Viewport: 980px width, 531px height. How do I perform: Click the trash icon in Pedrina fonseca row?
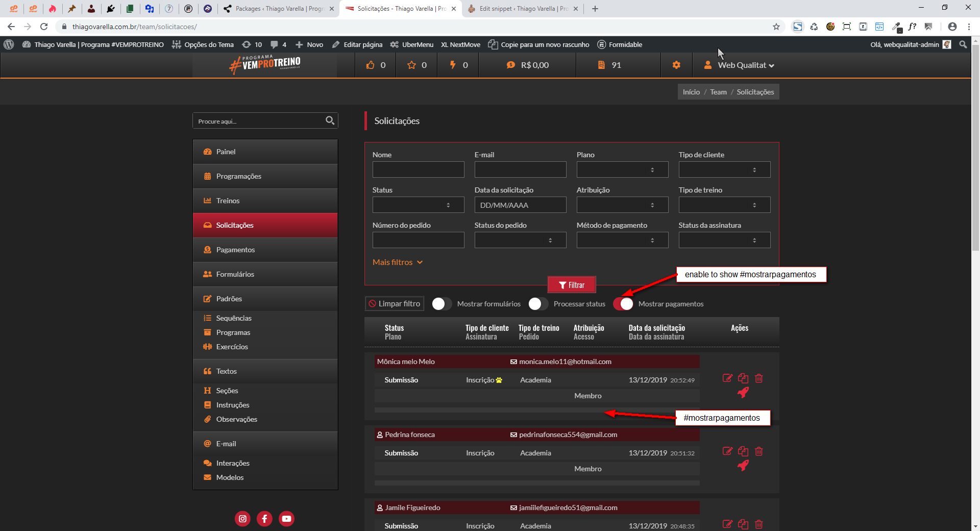(x=759, y=451)
